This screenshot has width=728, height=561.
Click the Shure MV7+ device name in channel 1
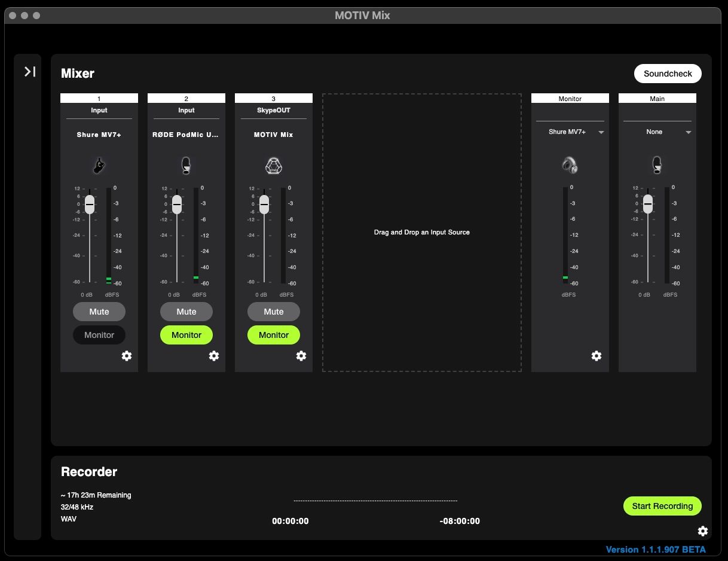click(x=99, y=135)
